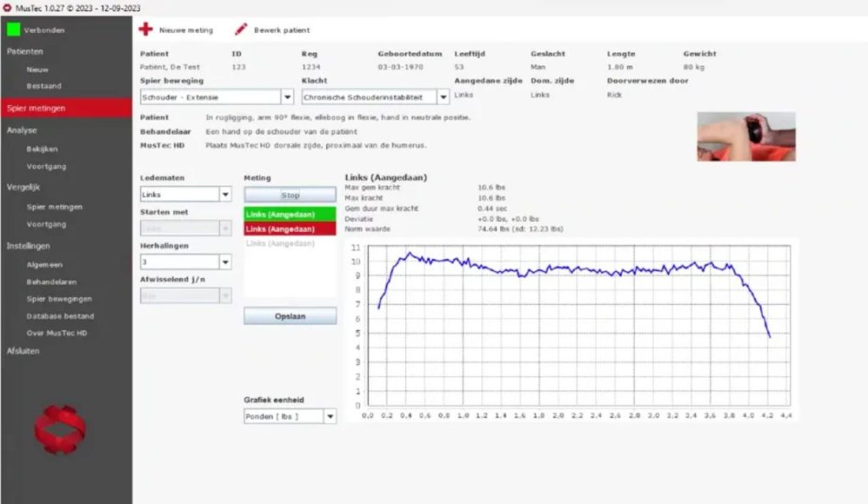Image resolution: width=868 pixels, height=504 pixels.
Task: Select Bestaand under Patienten
Action: [44, 86]
